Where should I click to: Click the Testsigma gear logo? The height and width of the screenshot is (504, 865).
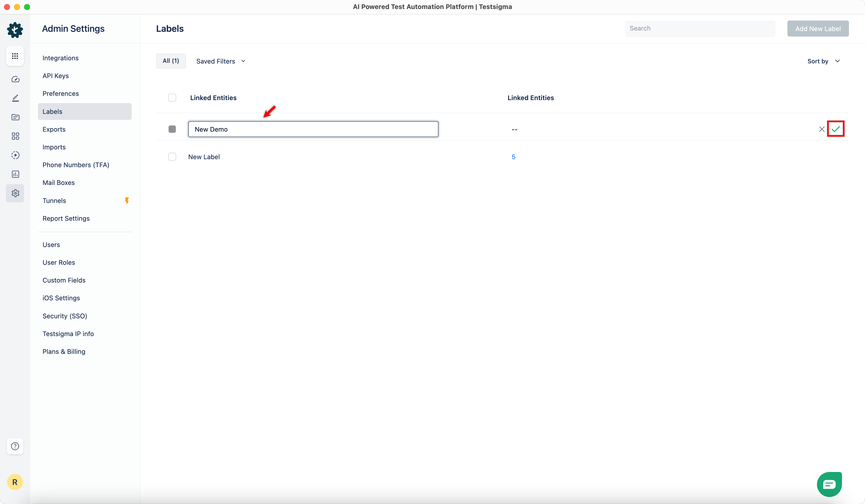pos(15,30)
